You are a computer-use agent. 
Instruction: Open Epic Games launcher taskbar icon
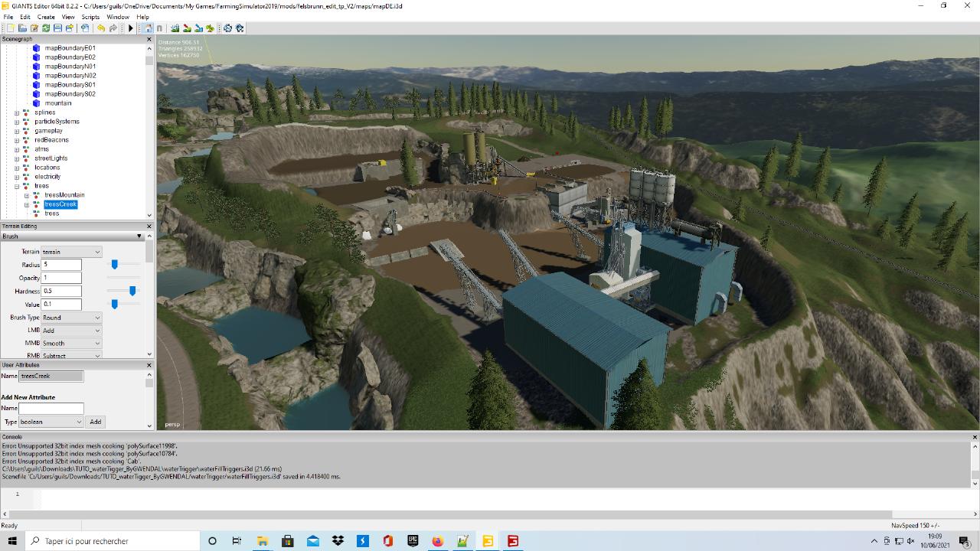tap(413, 541)
